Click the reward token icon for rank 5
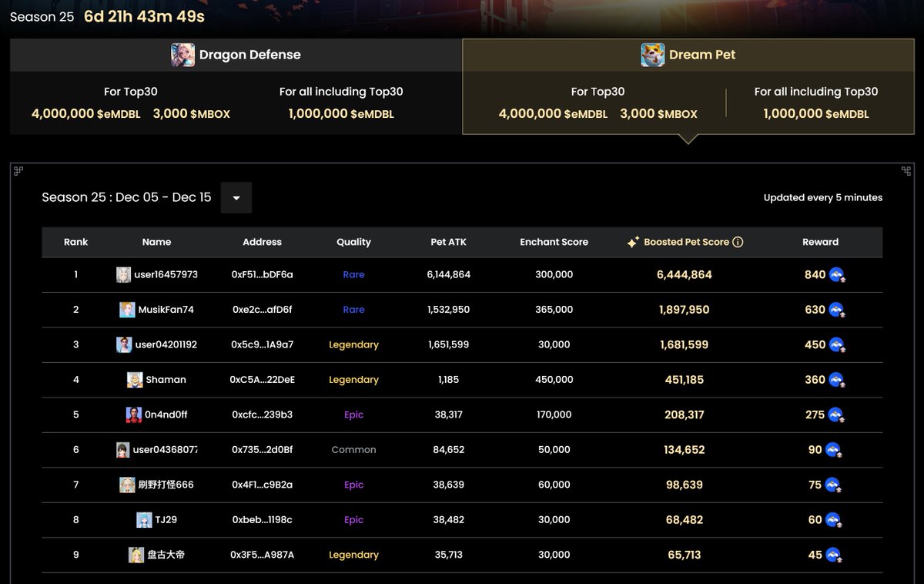 (x=837, y=415)
